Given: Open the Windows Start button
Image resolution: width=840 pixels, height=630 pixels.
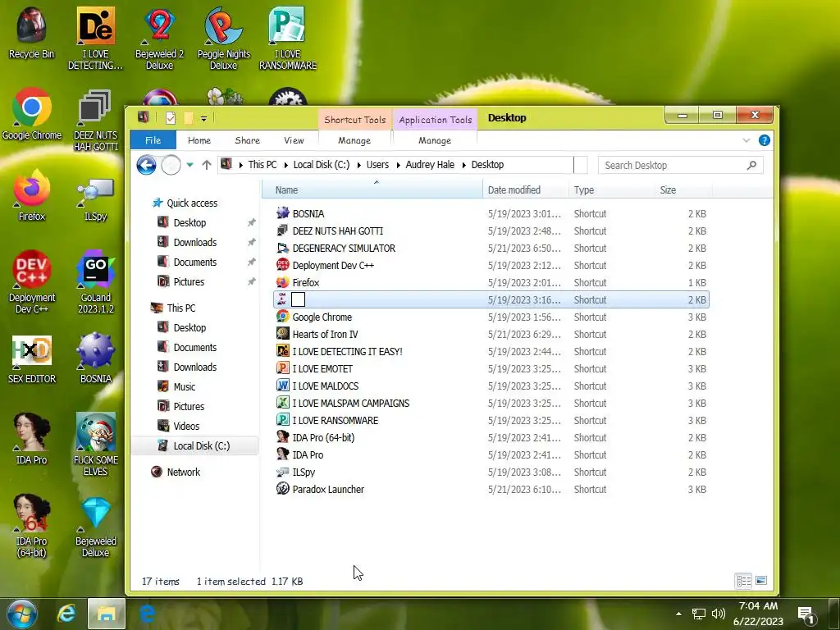Looking at the screenshot, I should click(22, 614).
